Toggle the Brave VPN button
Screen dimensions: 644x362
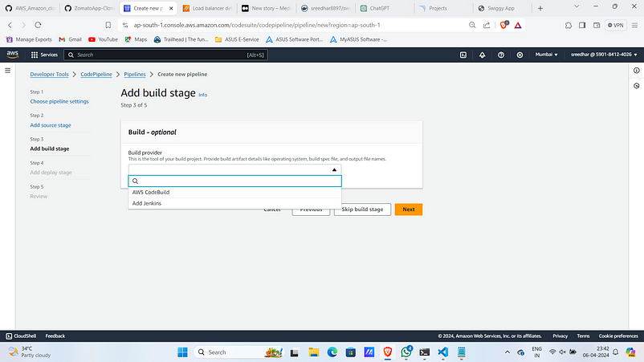pos(616,25)
